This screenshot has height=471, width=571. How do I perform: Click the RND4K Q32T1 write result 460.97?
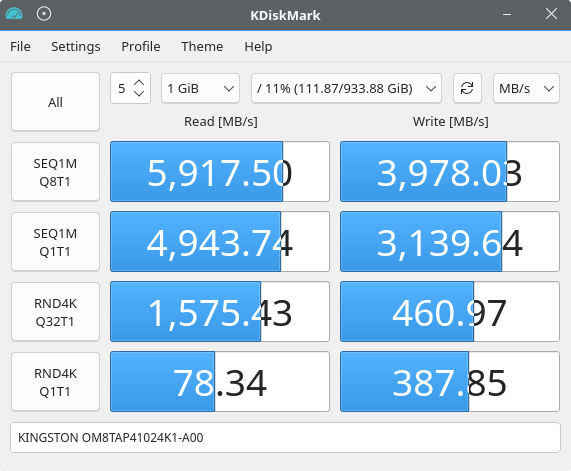click(x=450, y=311)
